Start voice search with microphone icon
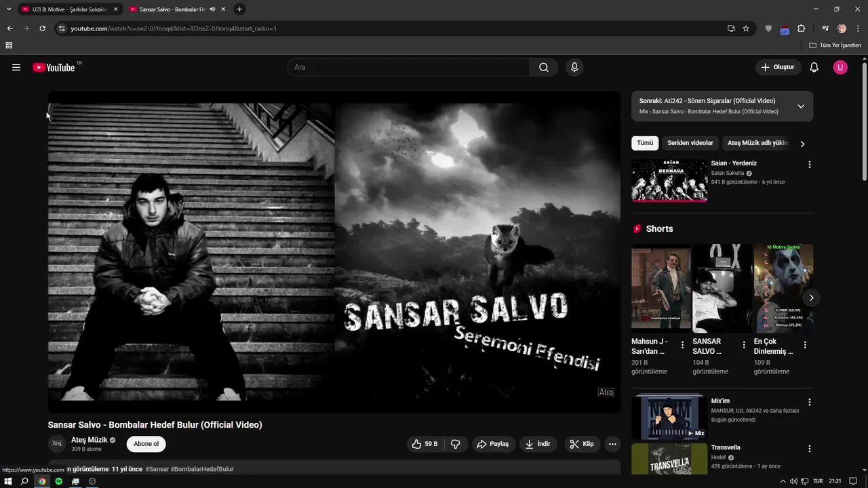 tap(574, 67)
